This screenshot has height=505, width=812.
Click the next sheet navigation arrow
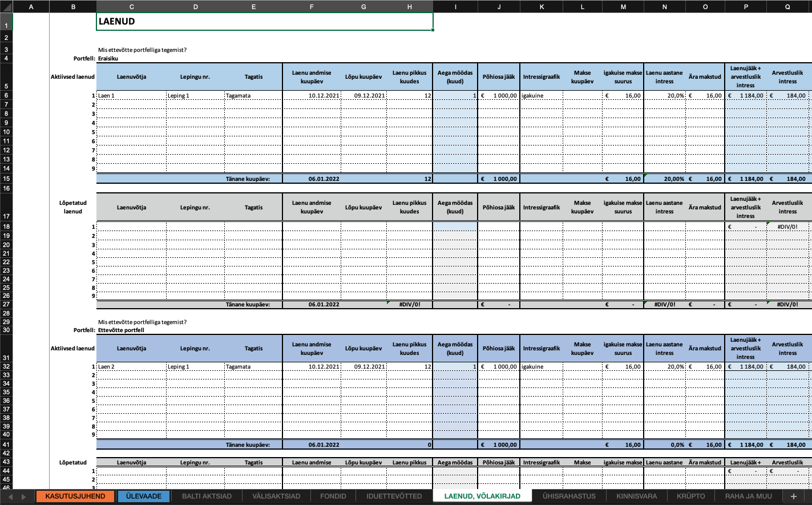coord(23,496)
